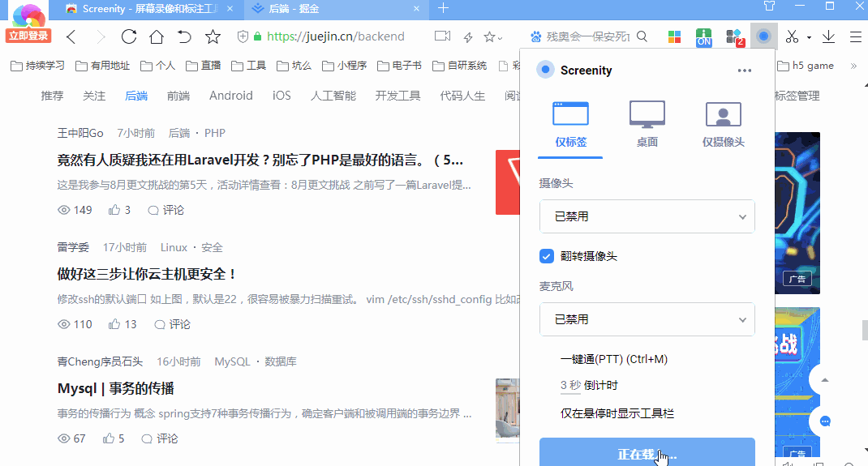
Task: Select the 开发工具 category tab
Action: click(x=397, y=96)
